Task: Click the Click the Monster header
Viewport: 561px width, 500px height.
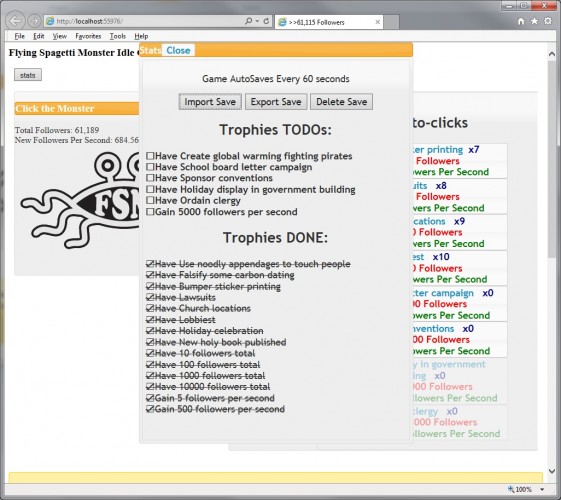Action: (x=77, y=108)
